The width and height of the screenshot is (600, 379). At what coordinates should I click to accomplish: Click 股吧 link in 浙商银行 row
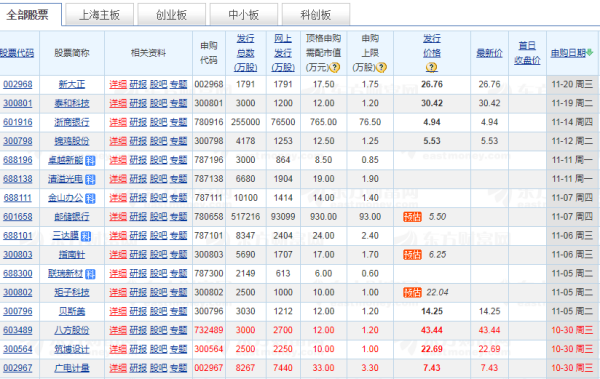pyautogui.click(x=158, y=122)
